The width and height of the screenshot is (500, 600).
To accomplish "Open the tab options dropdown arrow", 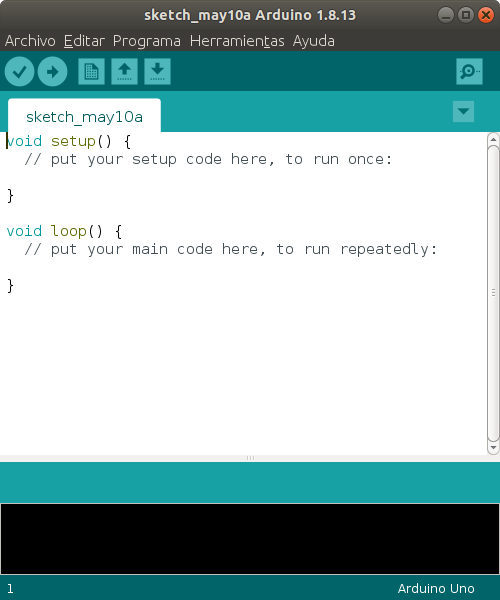I will (x=463, y=111).
